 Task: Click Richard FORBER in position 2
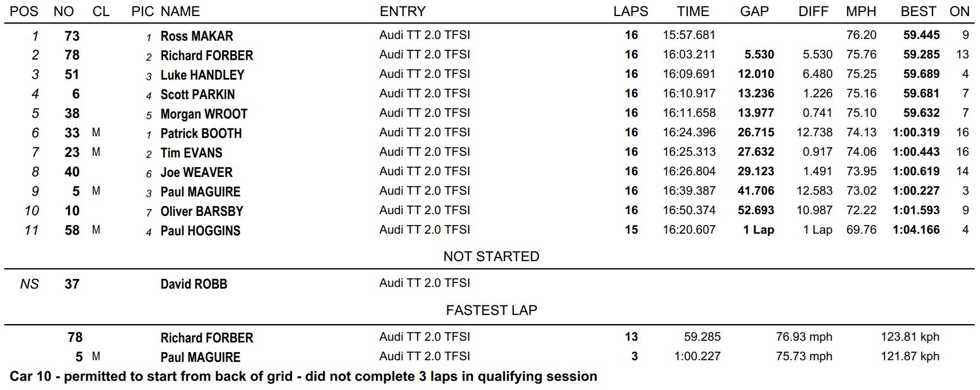[x=207, y=56]
